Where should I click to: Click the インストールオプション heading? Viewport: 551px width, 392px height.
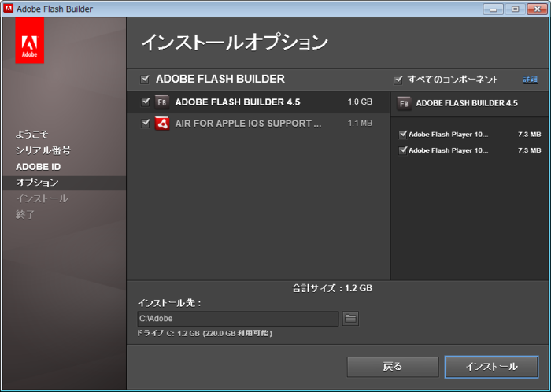(235, 43)
